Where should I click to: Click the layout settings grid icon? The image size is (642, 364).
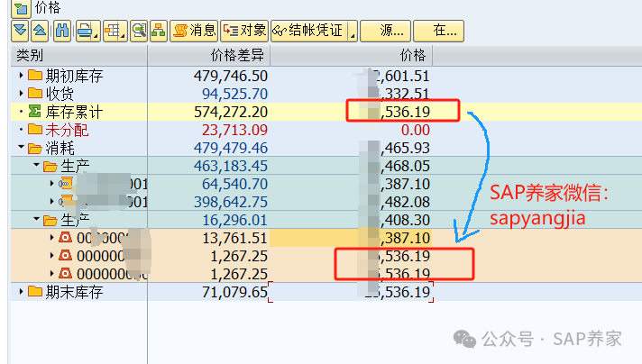coord(112,31)
